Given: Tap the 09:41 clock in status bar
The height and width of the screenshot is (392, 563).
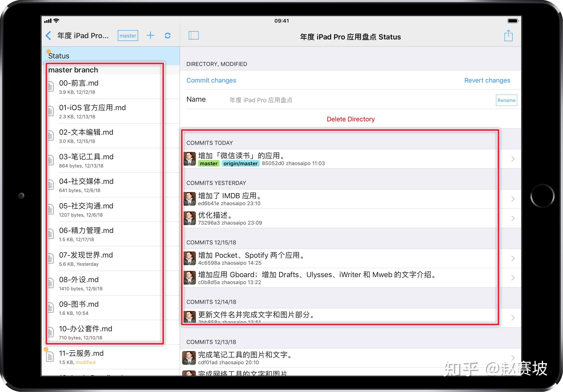Looking at the screenshot, I should click(282, 21).
